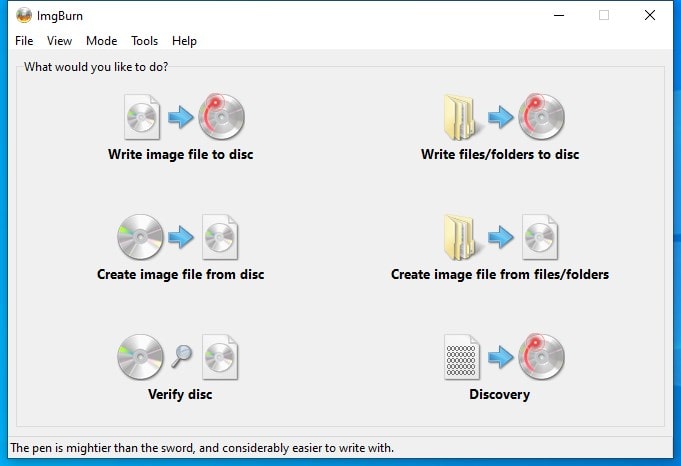Screen dimensions: 681x466
Task: Open the Mode menu
Action: pyautogui.click(x=102, y=41)
